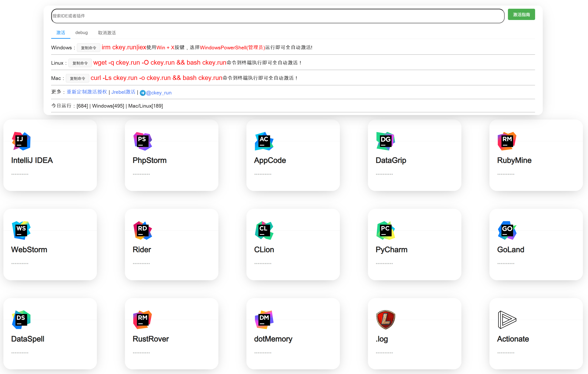Open the 重新定制激活授权 link

click(87, 92)
